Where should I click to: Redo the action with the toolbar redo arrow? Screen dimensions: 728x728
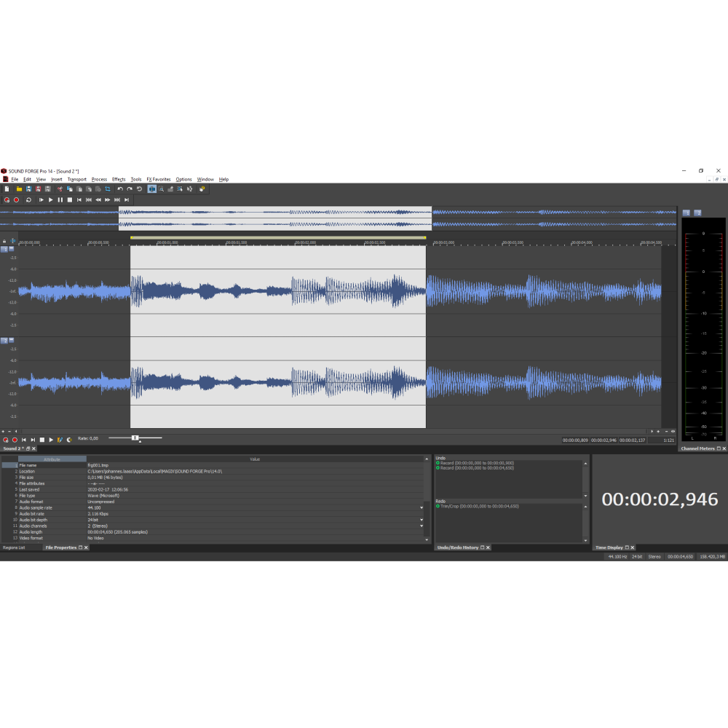point(130,189)
